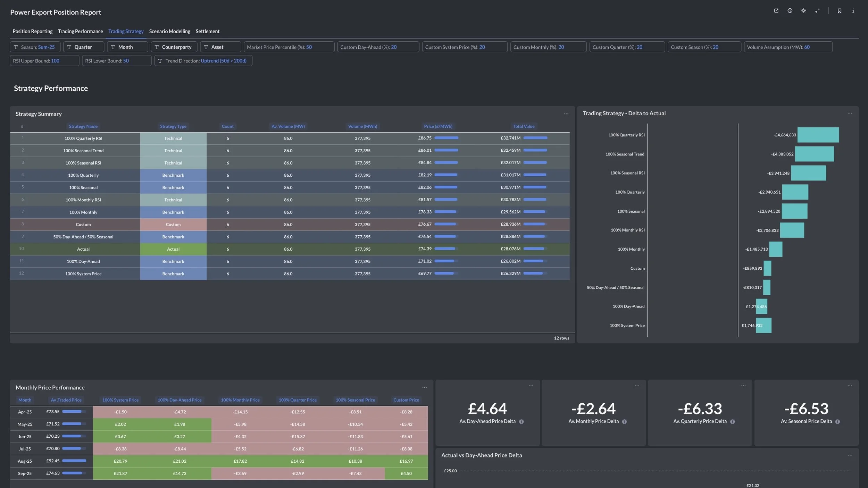
Task: Open Monthly Price Performance ellipsis menu
Action: [x=424, y=387]
